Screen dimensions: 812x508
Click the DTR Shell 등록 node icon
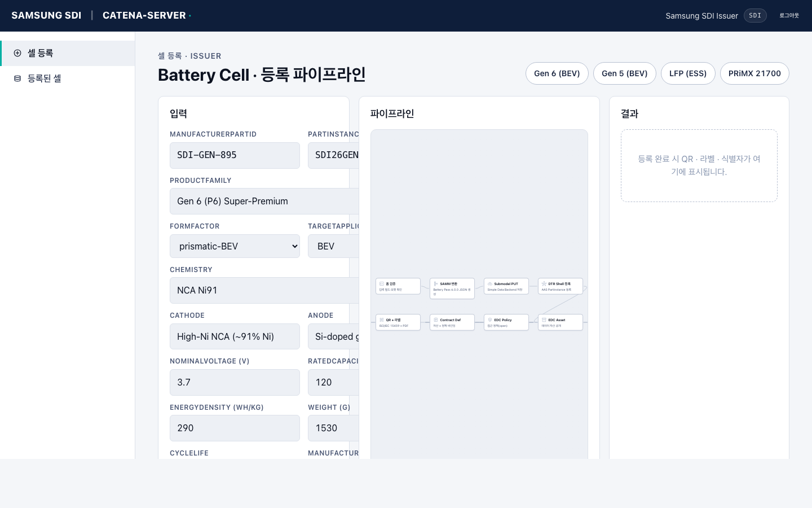[544, 284]
